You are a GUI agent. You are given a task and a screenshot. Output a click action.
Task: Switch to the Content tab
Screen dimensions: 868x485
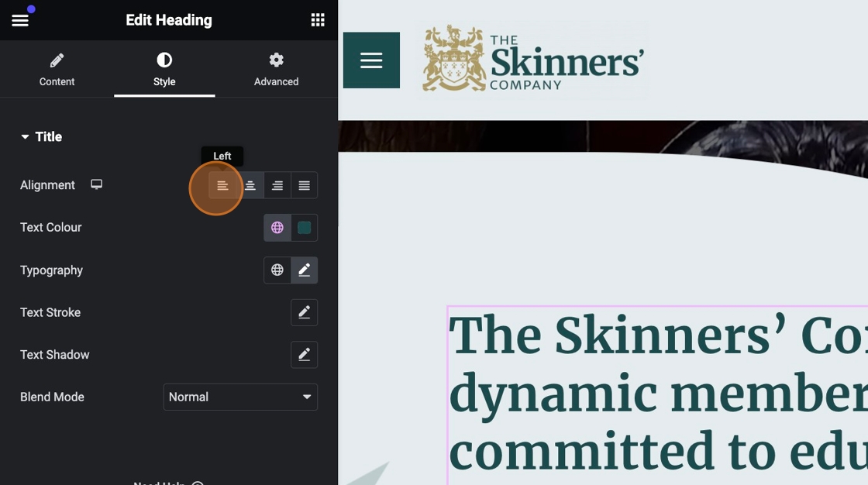57,70
